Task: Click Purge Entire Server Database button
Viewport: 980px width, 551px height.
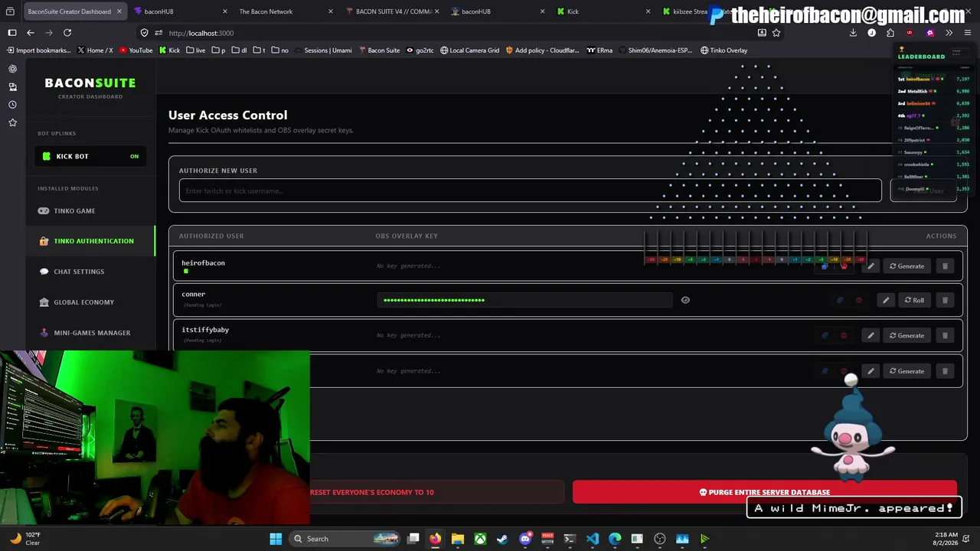Action: tap(765, 492)
